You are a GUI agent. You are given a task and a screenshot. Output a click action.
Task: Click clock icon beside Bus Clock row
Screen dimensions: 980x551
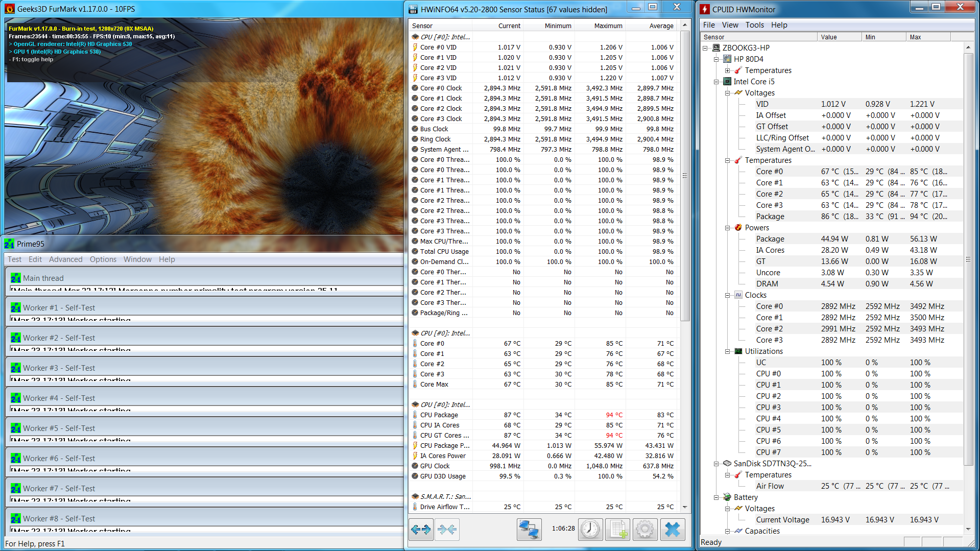(x=415, y=129)
